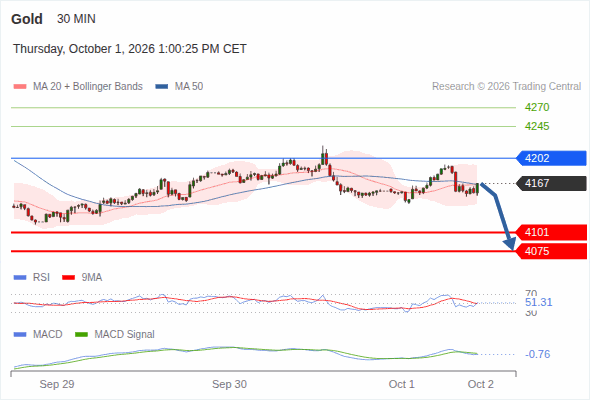This screenshot has width=590, height=400.
Task: Click the pink MA 20 legend swatch
Action: coord(20,87)
